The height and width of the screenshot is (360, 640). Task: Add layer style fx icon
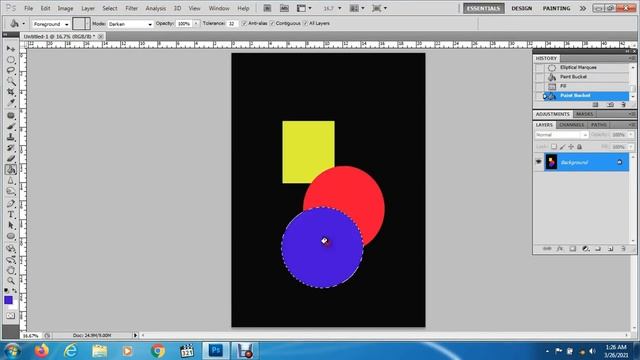[560, 249]
